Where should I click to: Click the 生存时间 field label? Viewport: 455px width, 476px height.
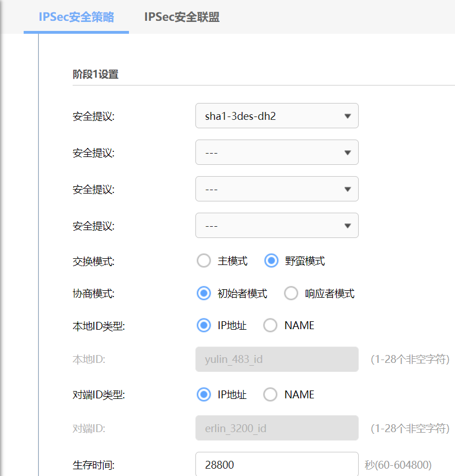(93, 465)
